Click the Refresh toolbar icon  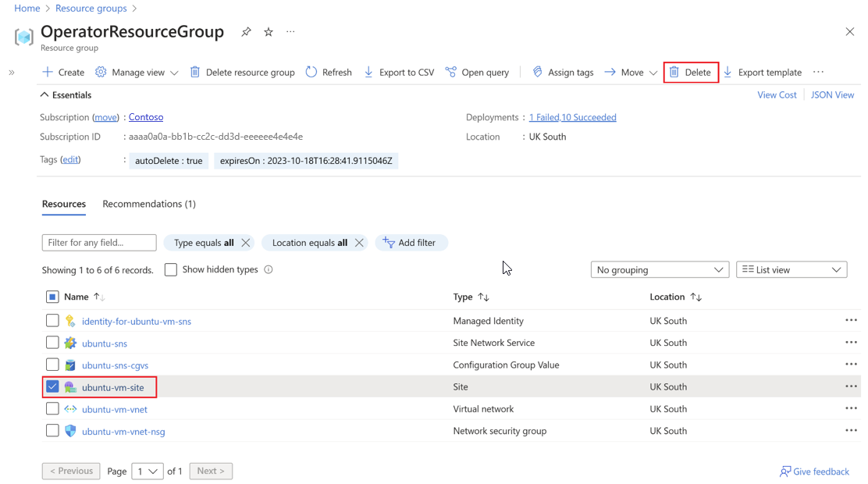point(311,72)
